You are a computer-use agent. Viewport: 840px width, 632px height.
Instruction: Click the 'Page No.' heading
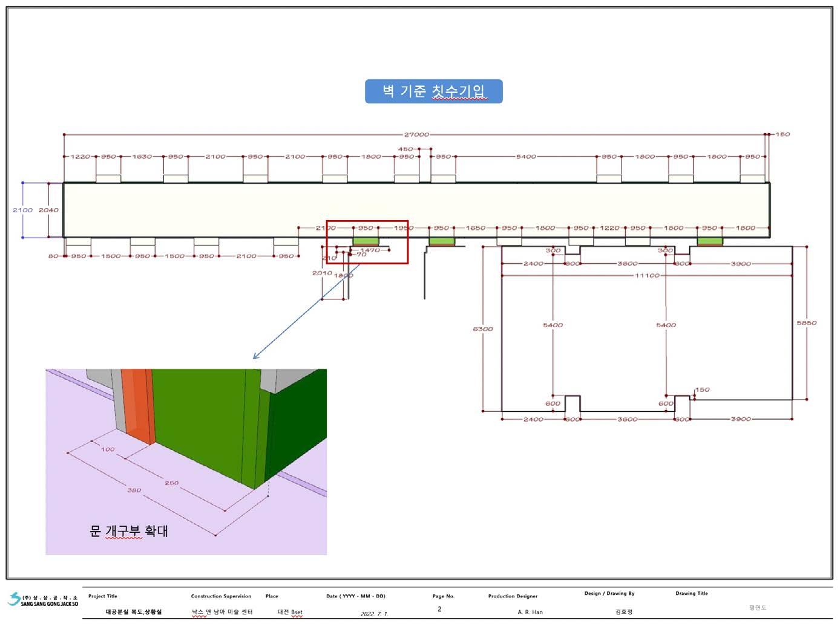443,596
